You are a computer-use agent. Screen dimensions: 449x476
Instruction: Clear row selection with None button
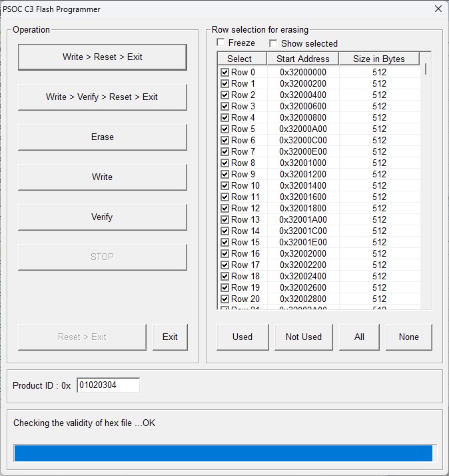pyautogui.click(x=409, y=337)
